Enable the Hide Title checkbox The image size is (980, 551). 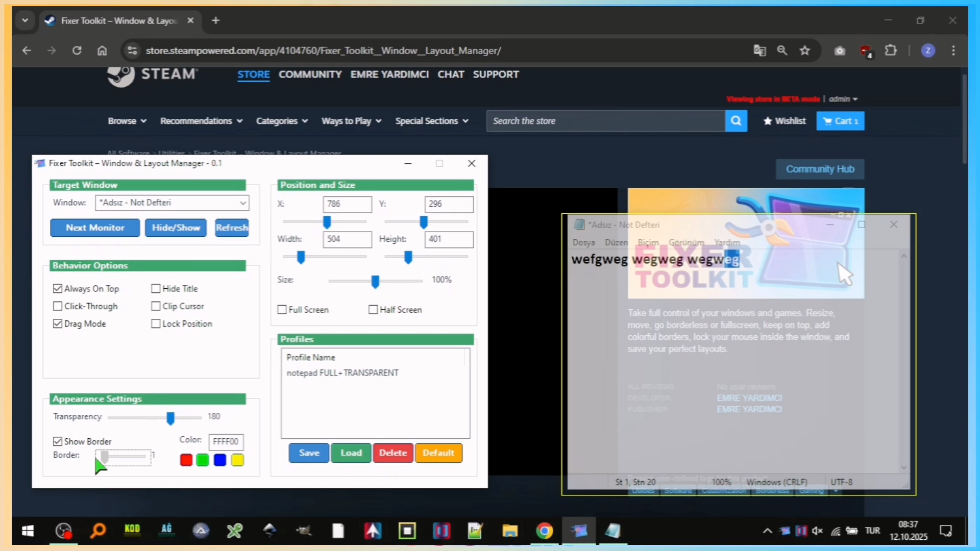(x=156, y=288)
